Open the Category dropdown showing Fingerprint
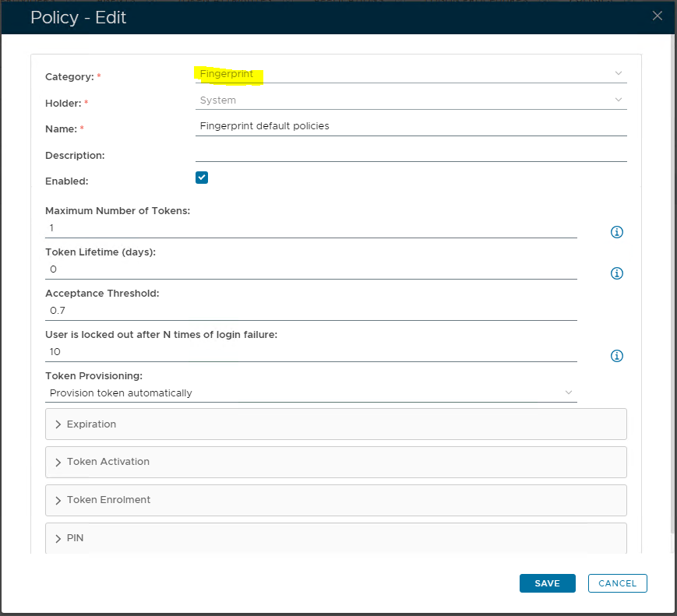677x616 pixels. point(411,74)
